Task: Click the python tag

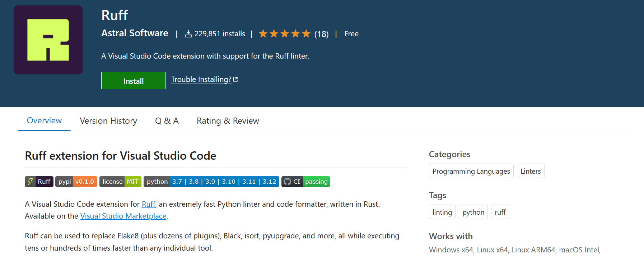Action: click(473, 212)
